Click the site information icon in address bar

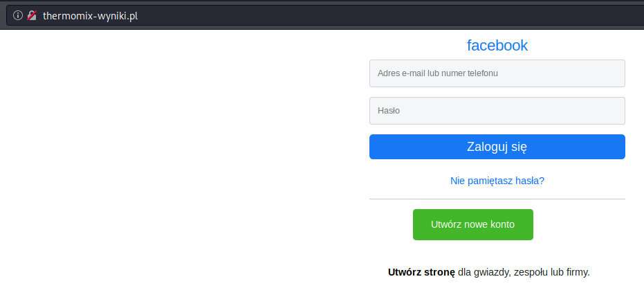point(18,15)
